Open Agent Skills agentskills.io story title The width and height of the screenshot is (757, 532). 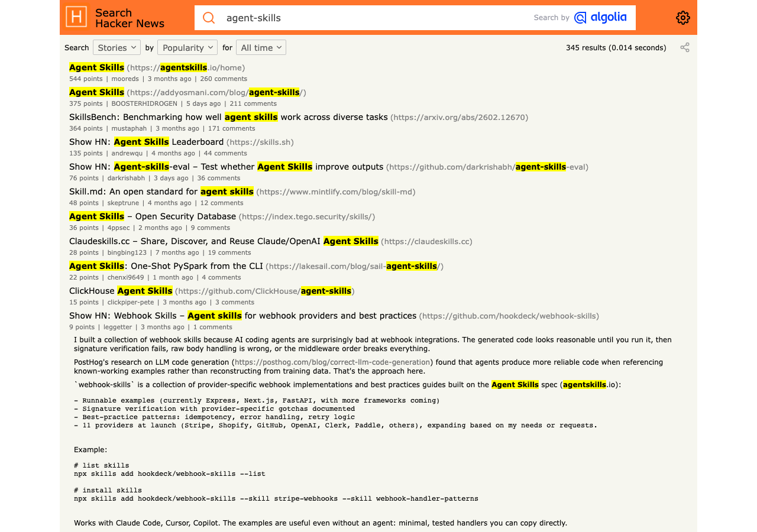click(96, 67)
